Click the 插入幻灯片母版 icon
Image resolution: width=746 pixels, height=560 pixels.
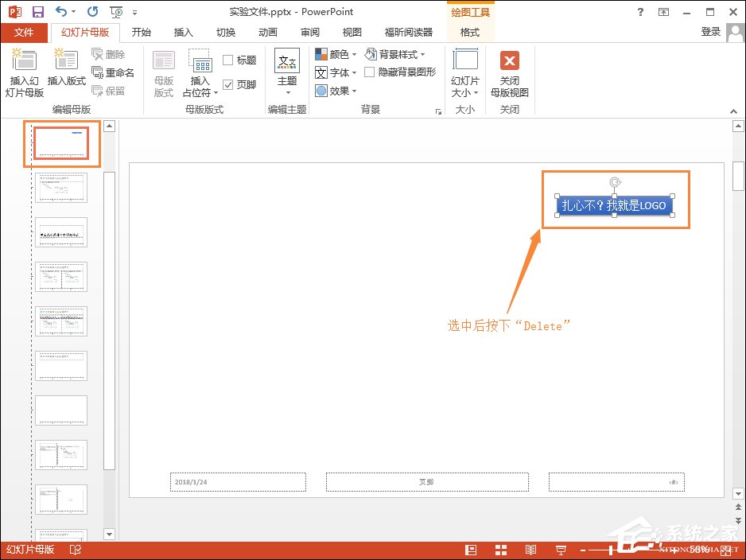pyautogui.click(x=24, y=72)
